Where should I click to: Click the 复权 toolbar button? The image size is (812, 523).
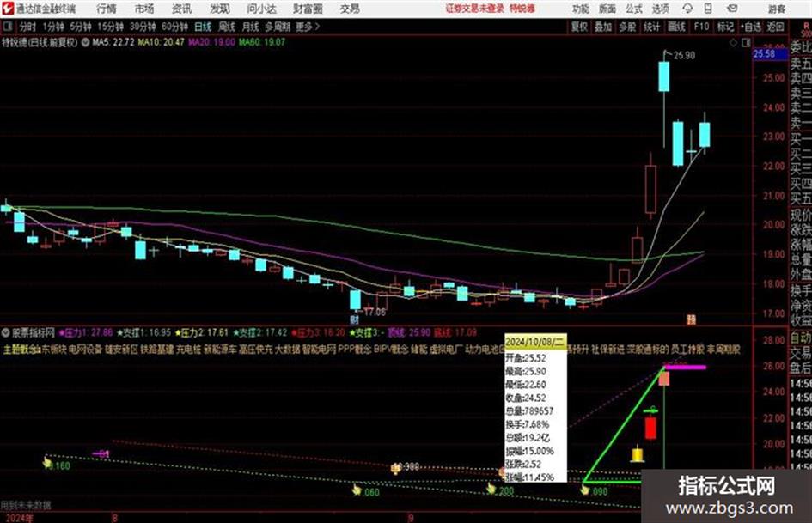[x=579, y=27]
